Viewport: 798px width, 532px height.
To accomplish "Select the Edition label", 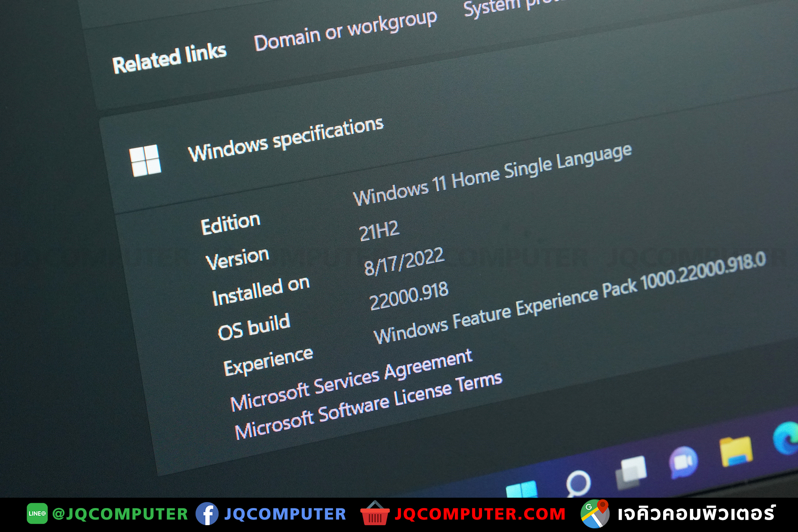I will (230, 223).
